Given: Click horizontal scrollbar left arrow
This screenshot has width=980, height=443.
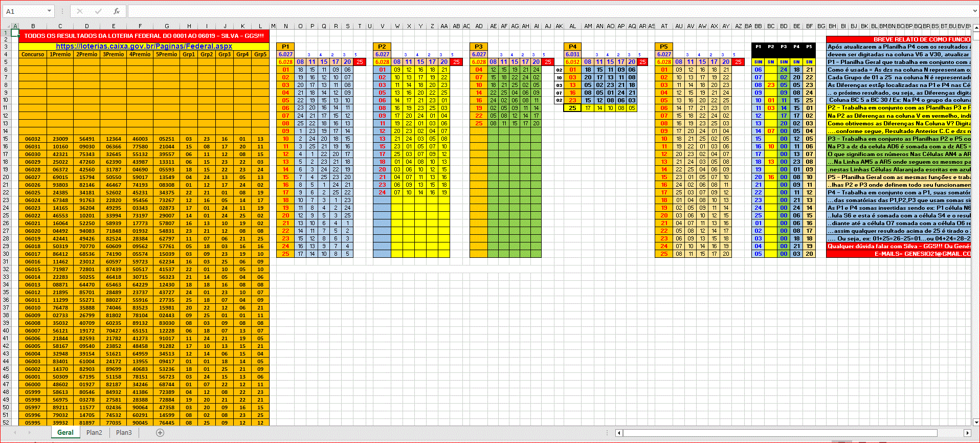Looking at the screenshot, I should [619, 433].
